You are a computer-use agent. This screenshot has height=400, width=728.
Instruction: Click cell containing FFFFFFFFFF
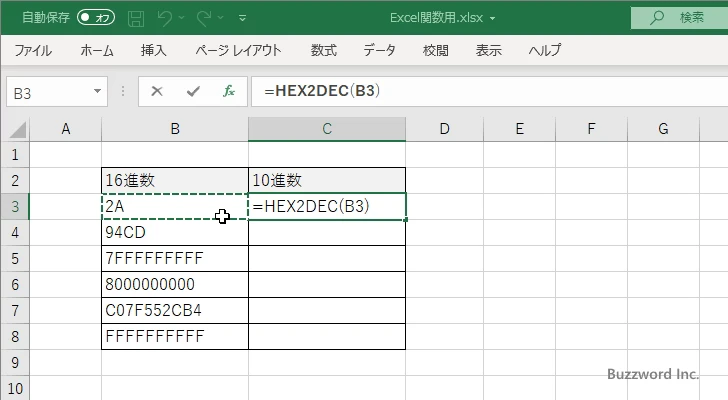175,336
